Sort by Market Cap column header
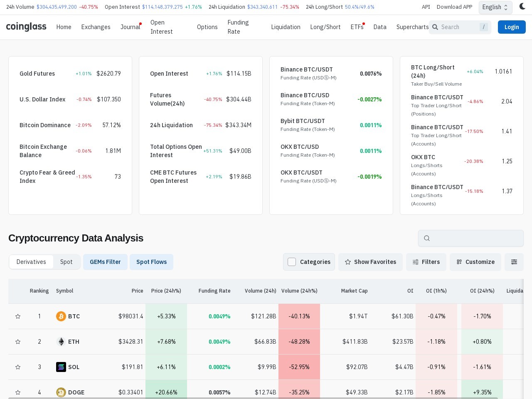Viewport: 532px width, 399px height. point(354,291)
